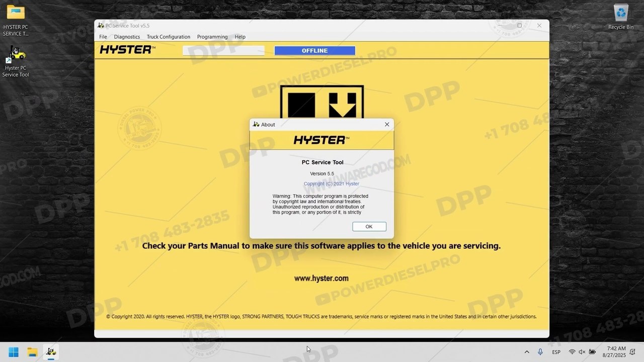This screenshot has width=644, height=362.
Task: Show hidden system tray icons
Action: tap(527, 352)
